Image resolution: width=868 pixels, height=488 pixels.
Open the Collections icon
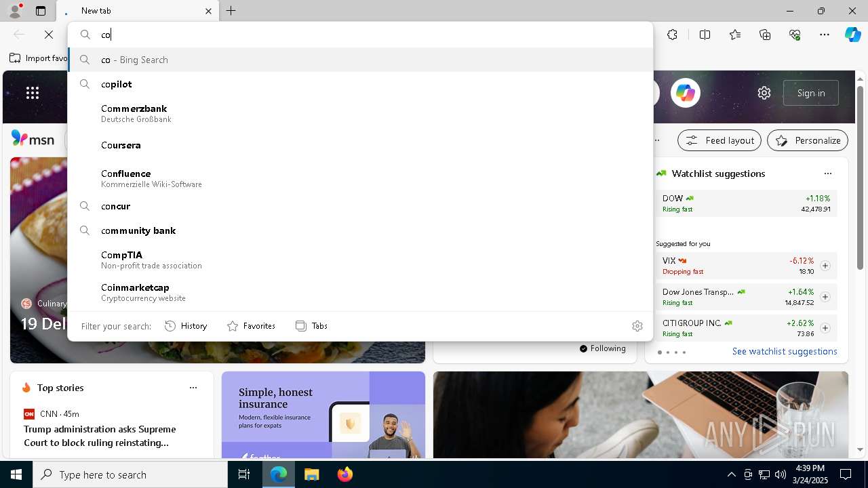[x=765, y=35]
